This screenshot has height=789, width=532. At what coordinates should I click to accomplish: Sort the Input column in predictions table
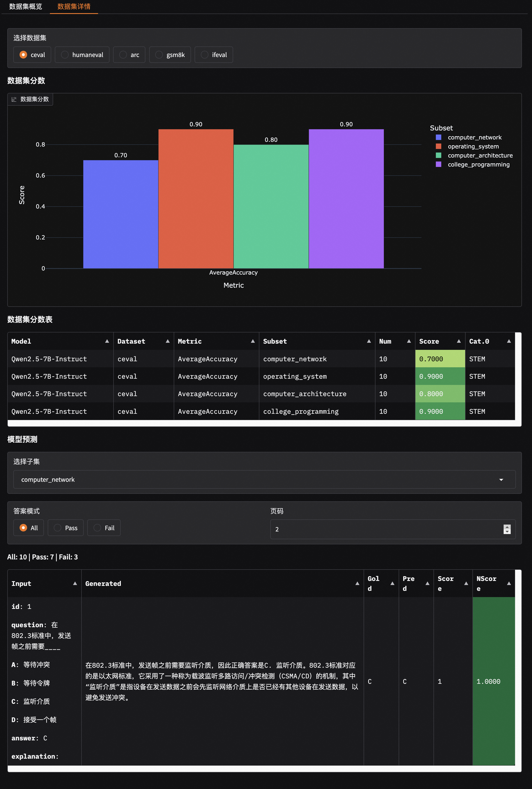[x=75, y=583]
